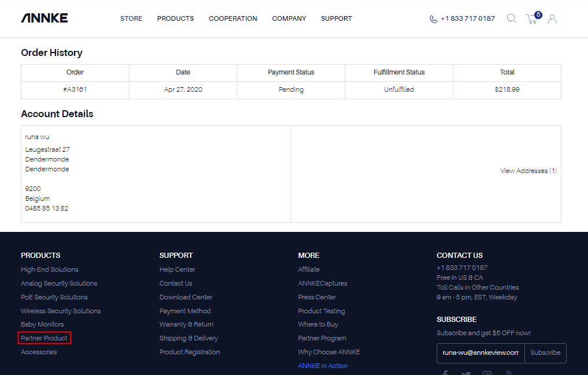Select the Unfulfilled status cell
Image resolution: width=588 pixels, height=375 pixels.
399,90
